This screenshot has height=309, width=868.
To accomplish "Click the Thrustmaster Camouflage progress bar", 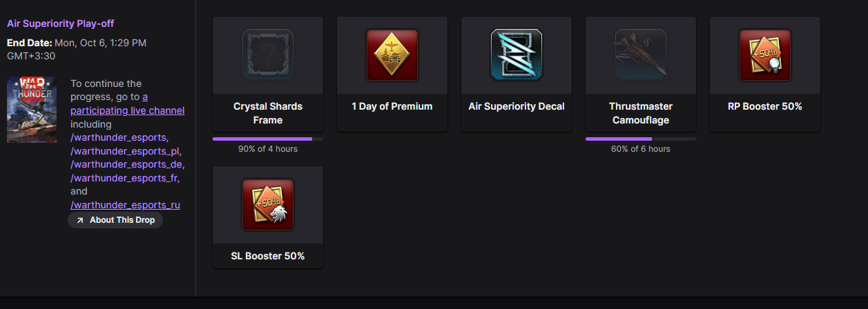I will tap(641, 139).
